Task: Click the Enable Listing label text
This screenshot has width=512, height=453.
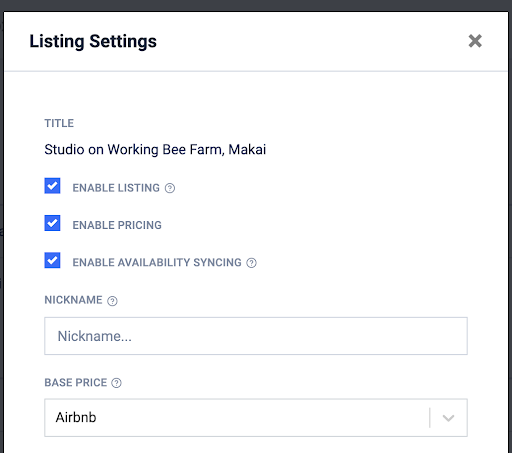Action: [x=116, y=188]
